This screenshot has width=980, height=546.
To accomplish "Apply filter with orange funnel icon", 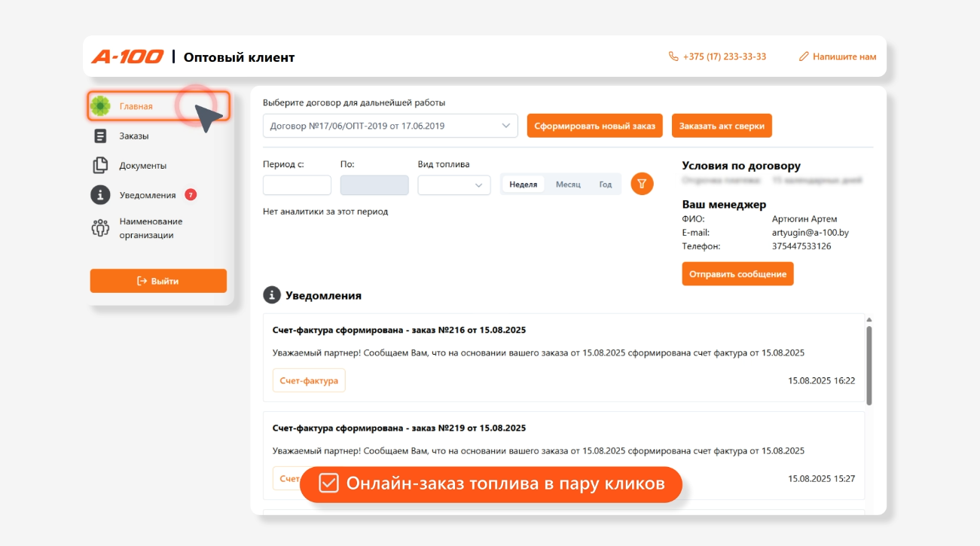I will point(642,185).
